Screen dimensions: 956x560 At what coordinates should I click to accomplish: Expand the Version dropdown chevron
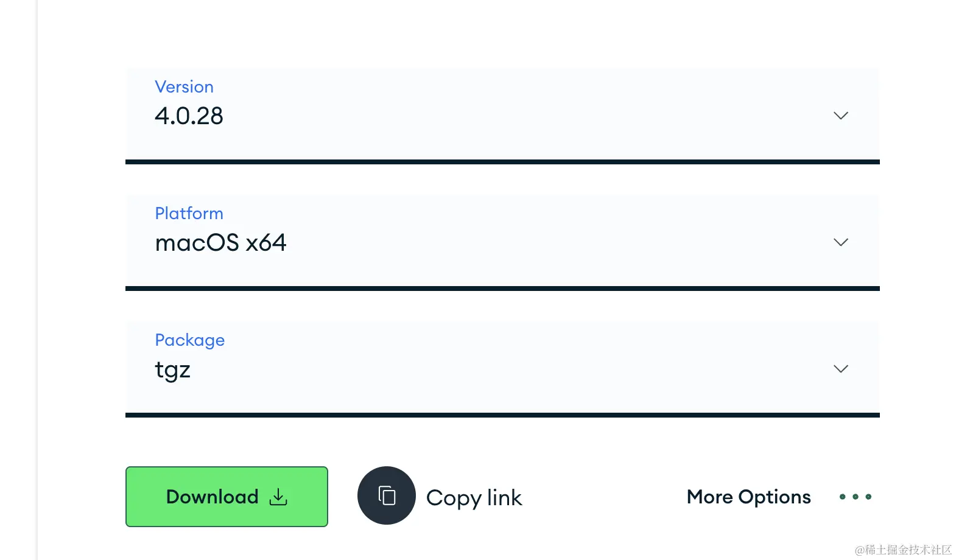[x=840, y=116]
